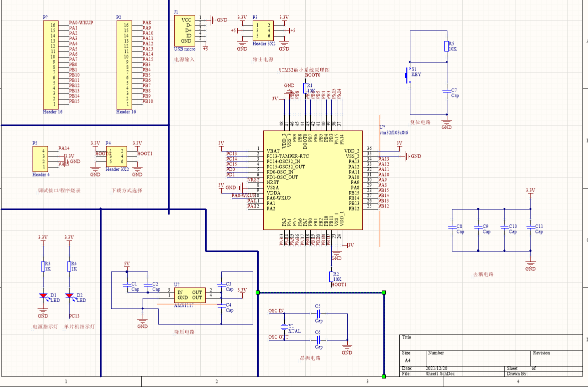Click the 'stm32f103c8t6' part name text
Image resolution: width=588 pixels, height=387 pixels.
click(x=394, y=132)
